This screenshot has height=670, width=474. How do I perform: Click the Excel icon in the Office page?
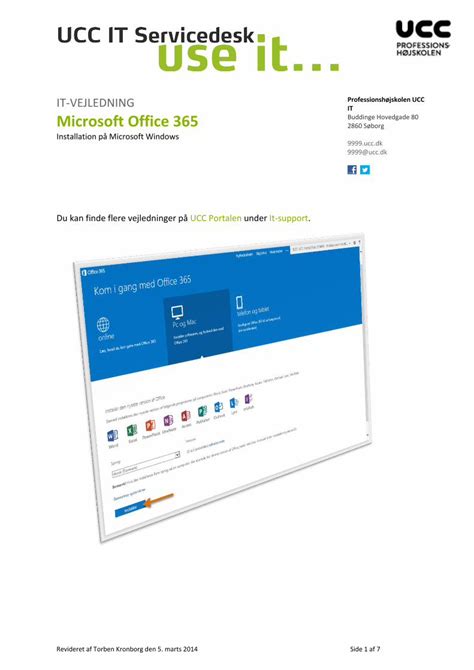pos(132,430)
